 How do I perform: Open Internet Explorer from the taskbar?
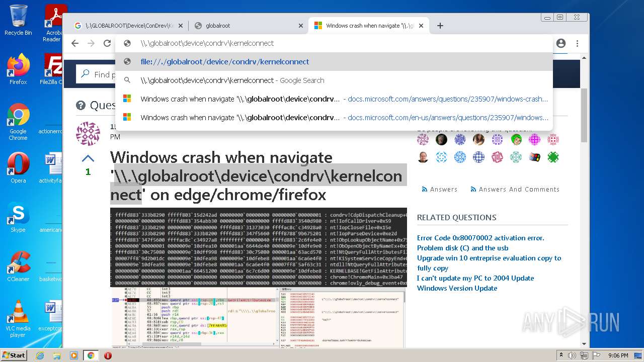(x=40, y=355)
